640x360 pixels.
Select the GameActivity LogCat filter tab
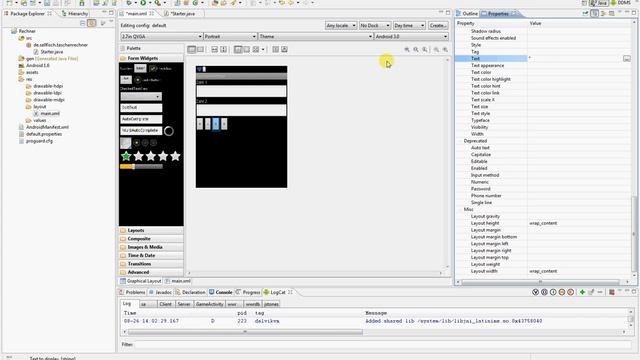tap(209, 304)
